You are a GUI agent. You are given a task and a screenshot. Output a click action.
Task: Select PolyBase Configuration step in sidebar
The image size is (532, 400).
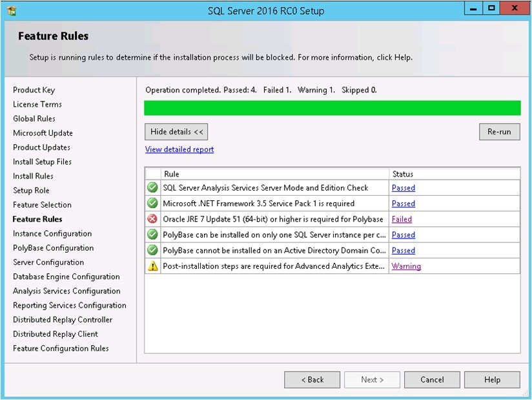click(x=54, y=248)
